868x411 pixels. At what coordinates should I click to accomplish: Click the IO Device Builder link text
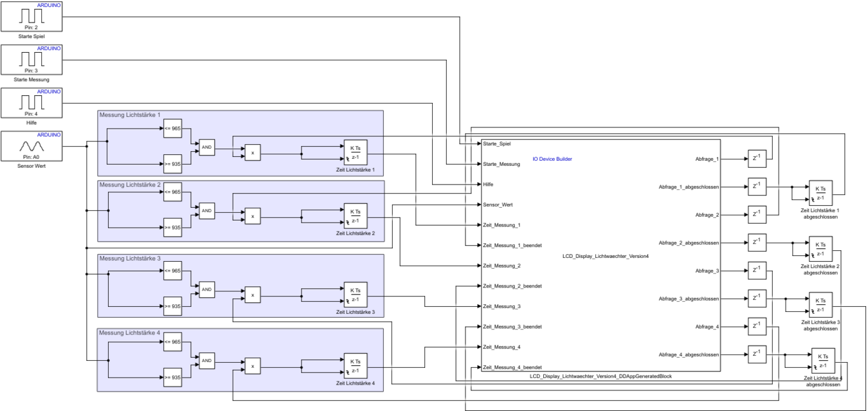click(552, 159)
